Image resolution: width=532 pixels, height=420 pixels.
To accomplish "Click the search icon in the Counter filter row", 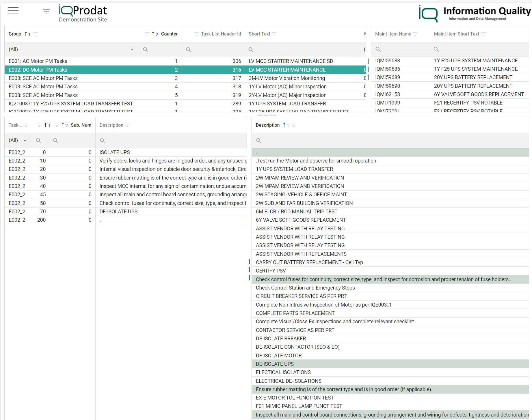I will [189, 49].
